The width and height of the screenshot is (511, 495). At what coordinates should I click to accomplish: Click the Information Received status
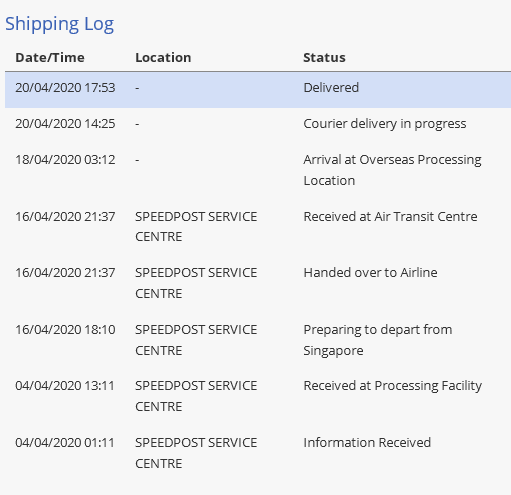(367, 443)
